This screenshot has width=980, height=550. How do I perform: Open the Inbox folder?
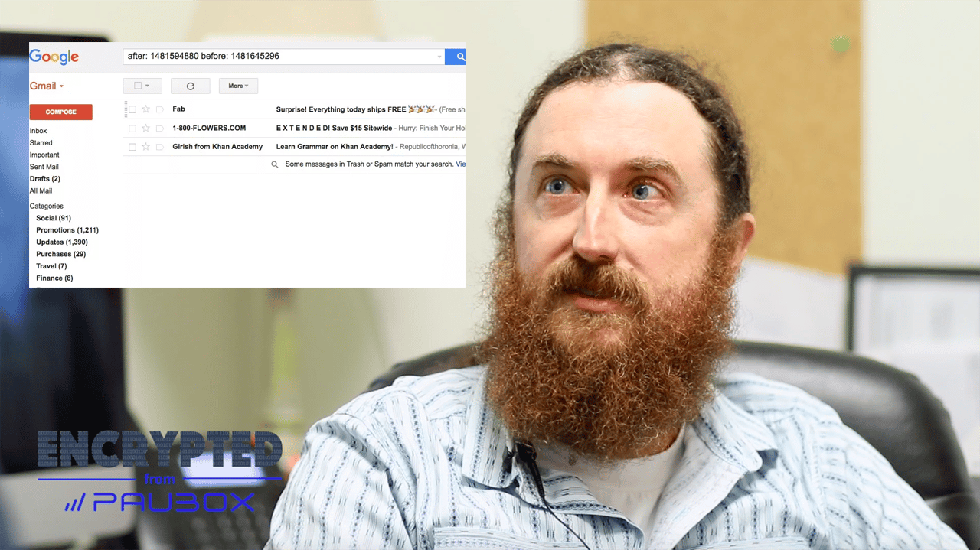pyautogui.click(x=38, y=131)
